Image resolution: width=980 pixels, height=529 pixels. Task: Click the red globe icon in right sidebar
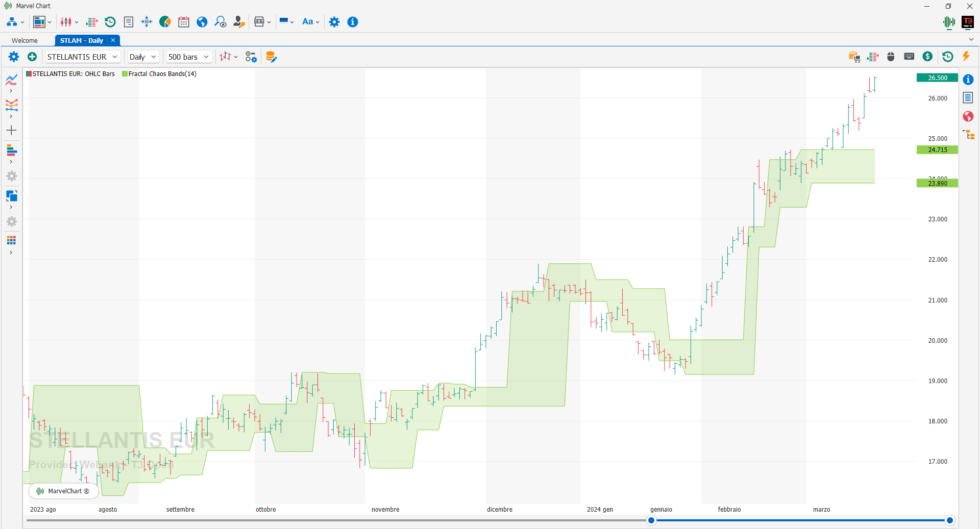point(968,116)
